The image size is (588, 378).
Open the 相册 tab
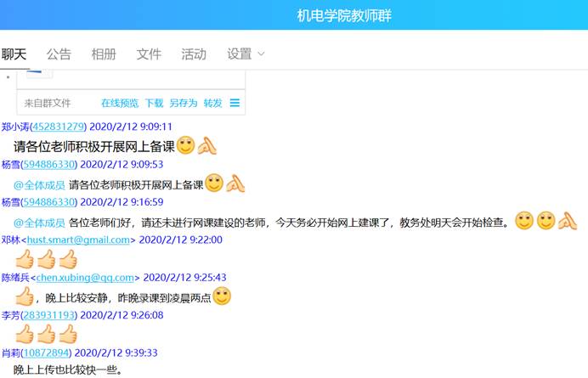(x=104, y=54)
